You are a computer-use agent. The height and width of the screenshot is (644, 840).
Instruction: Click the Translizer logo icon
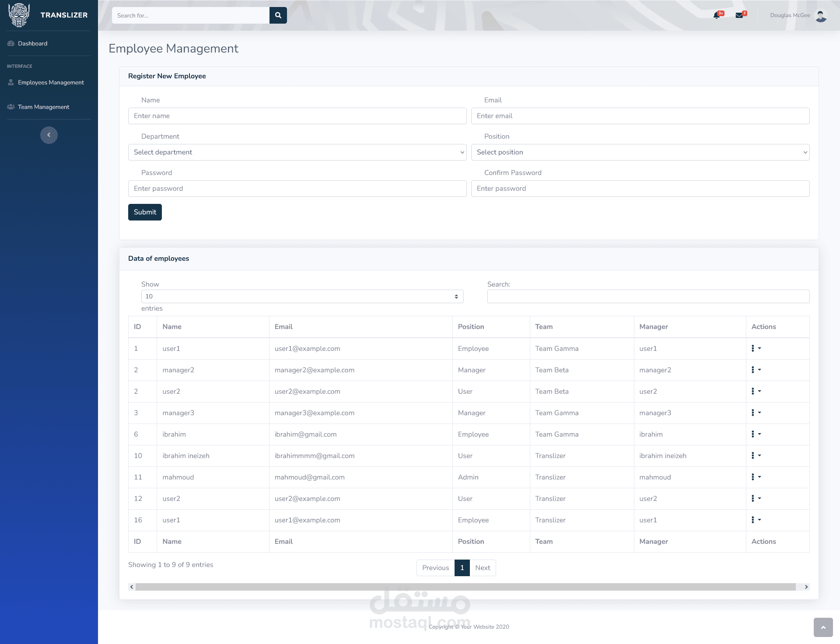pyautogui.click(x=19, y=15)
